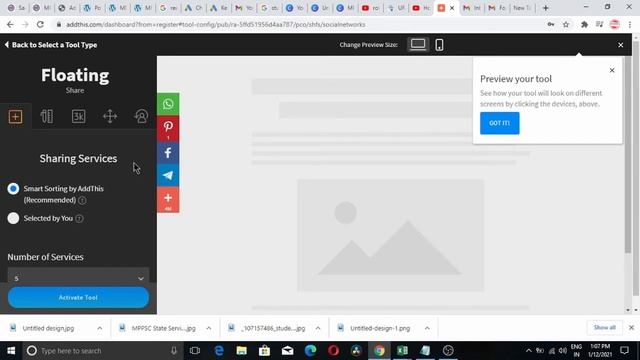Screen dimensions: 640x360
Task: Close the active AddThis tab
Action: (x=452, y=8)
